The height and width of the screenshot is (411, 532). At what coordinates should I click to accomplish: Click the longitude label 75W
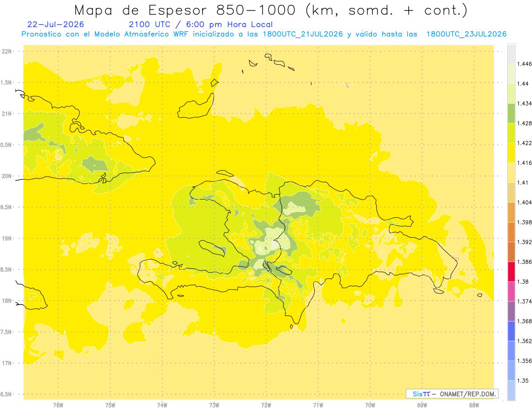pos(110,405)
